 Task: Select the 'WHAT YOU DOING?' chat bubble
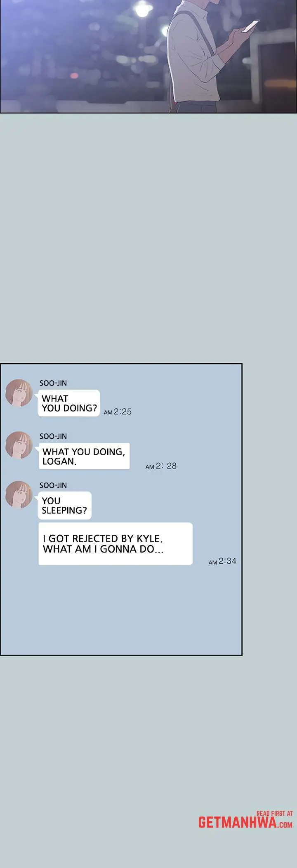tap(69, 403)
